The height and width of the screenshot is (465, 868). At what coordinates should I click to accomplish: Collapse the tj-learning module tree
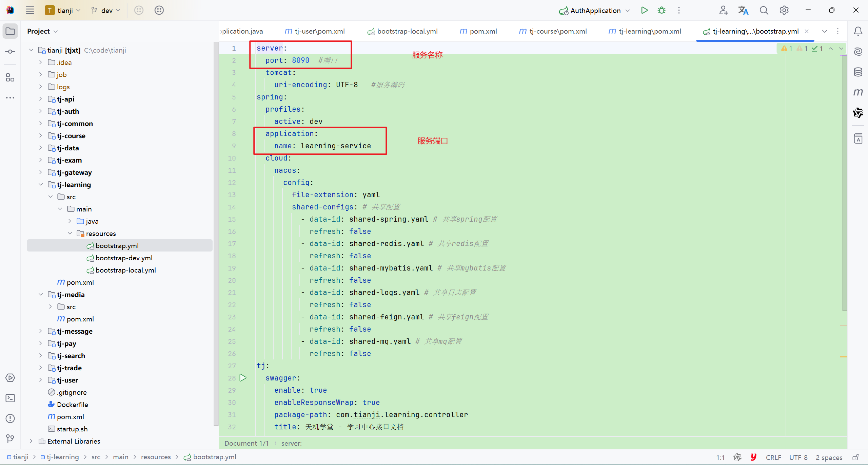pyautogui.click(x=40, y=185)
